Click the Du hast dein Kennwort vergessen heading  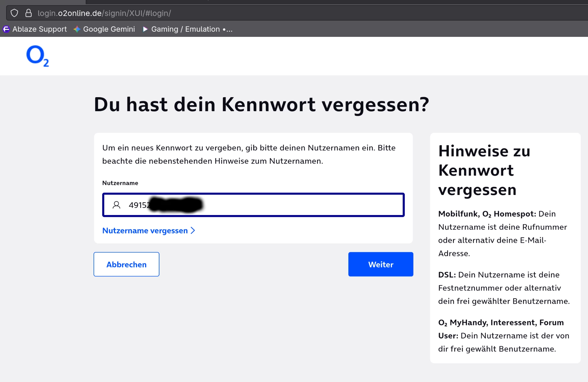[261, 105]
